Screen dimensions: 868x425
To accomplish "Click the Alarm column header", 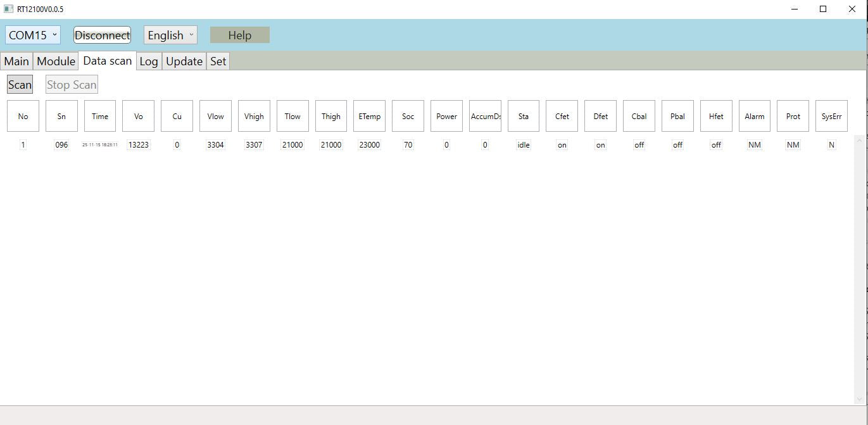I will (x=754, y=117).
